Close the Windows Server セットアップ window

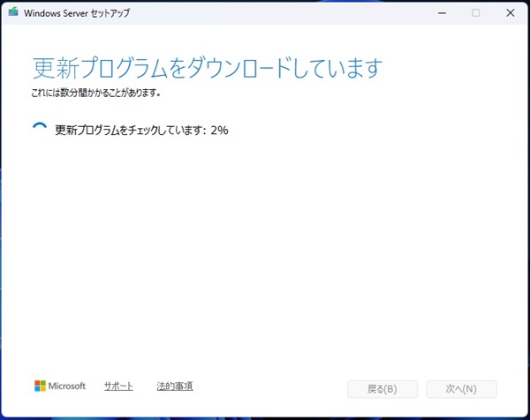click(511, 12)
